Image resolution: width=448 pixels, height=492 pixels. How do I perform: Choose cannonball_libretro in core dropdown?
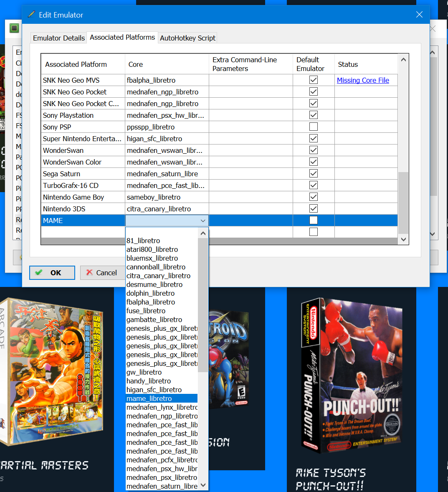coord(161,267)
